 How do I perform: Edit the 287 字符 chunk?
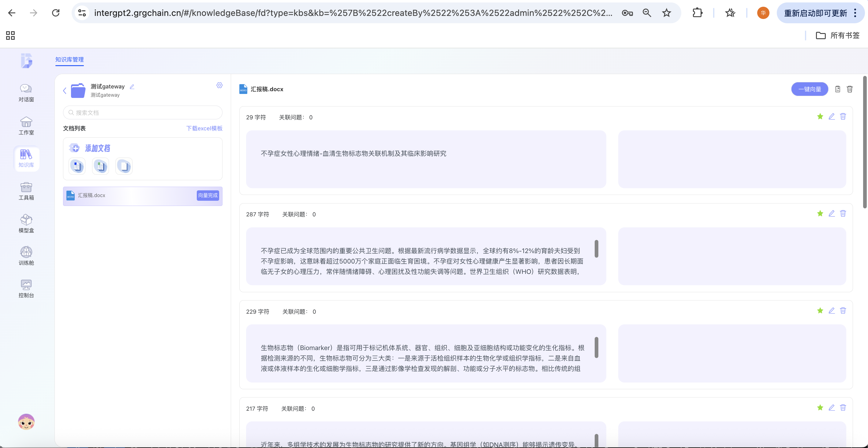[x=831, y=214]
